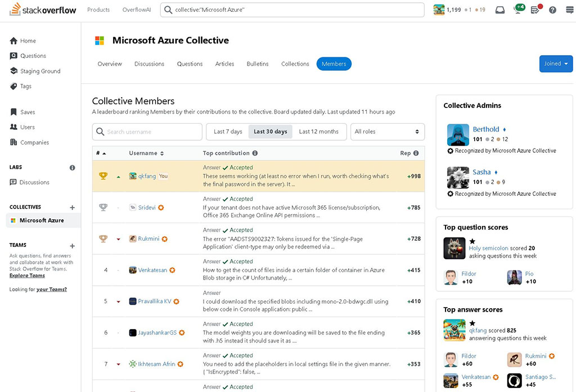Select the Last 7 days filter

[x=228, y=132]
